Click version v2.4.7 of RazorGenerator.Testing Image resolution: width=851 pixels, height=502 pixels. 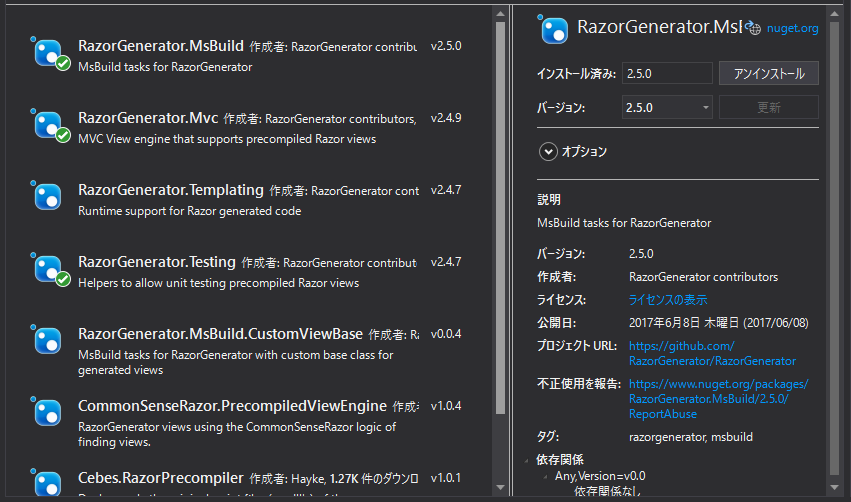coord(446,262)
